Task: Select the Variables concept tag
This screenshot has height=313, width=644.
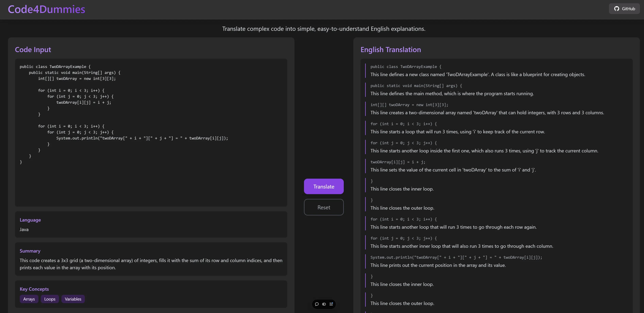Action: coord(73,299)
